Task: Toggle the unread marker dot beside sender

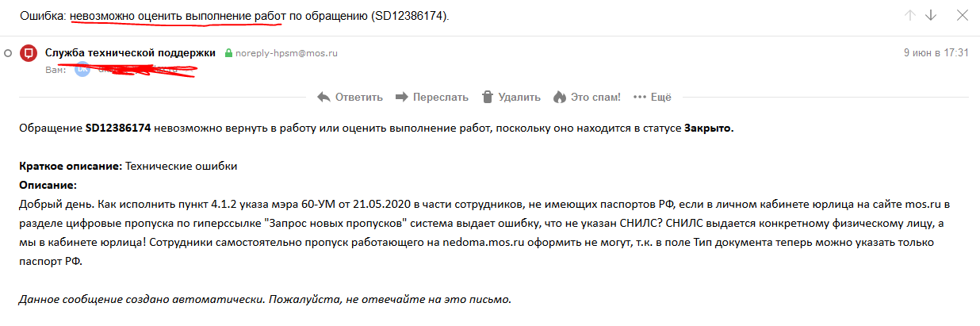Action: point(7,53)
